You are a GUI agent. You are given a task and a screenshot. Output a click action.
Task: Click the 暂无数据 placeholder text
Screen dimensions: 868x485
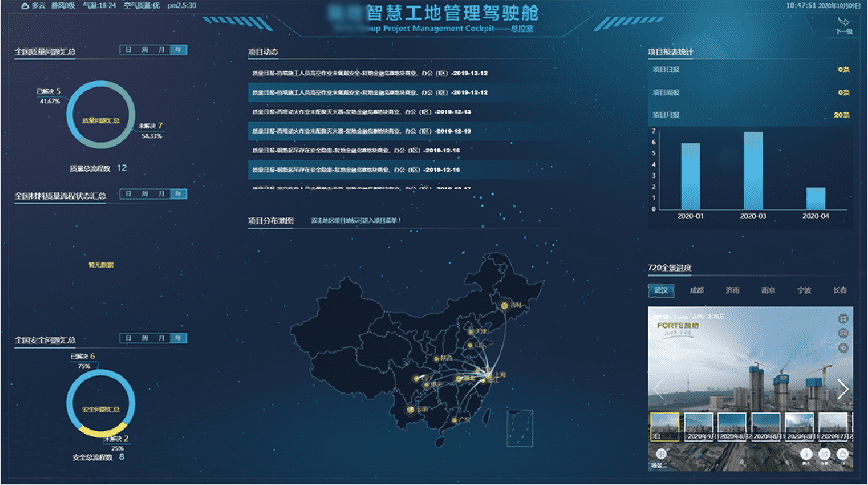101,265
